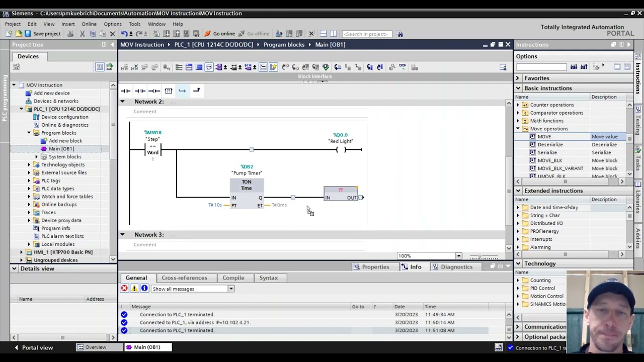Click the Deserialize instruction icon

(x=533, y=145)
